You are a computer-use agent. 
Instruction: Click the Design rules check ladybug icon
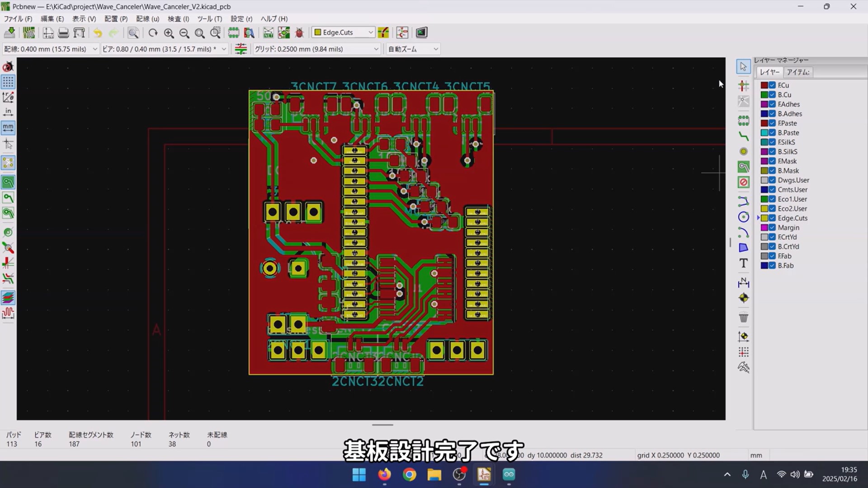pos(299,33)
